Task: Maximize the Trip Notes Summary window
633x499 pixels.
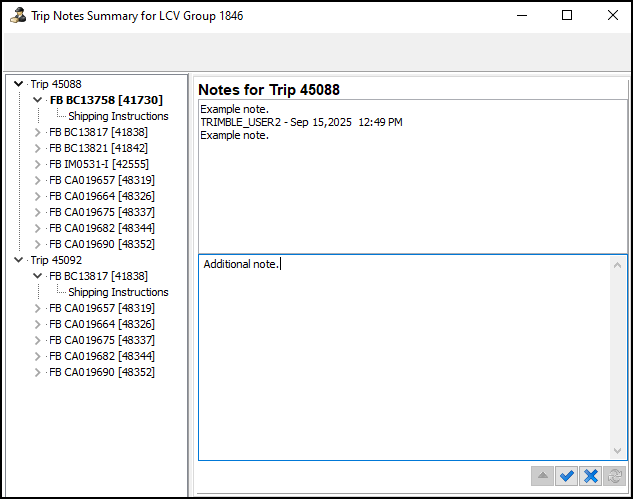Action: coord(567,15)
